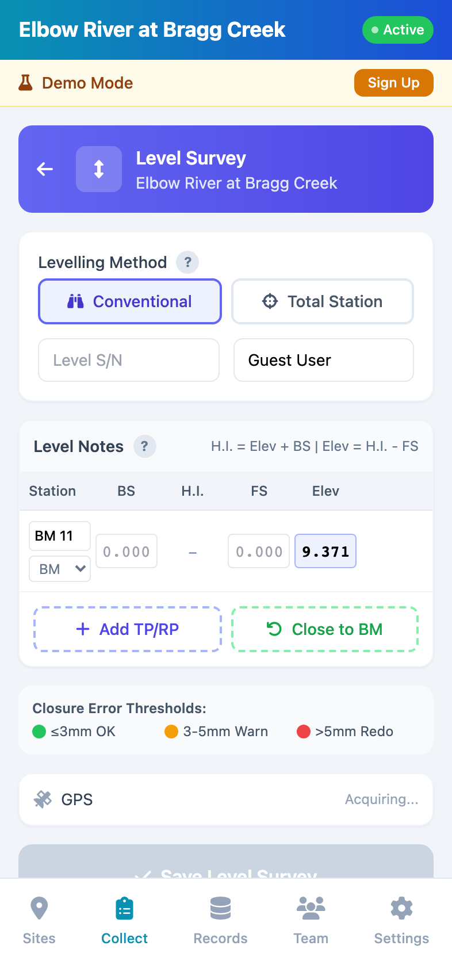
Task: Click the up-down arrow Level Survey icon
Action: pos(99,169)
